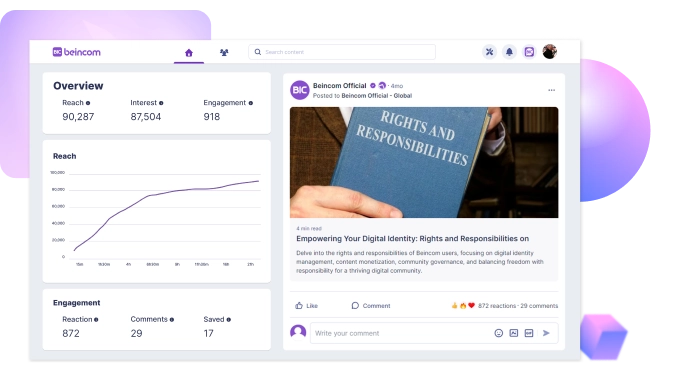Click the Comment button

[x=371, y=305]
